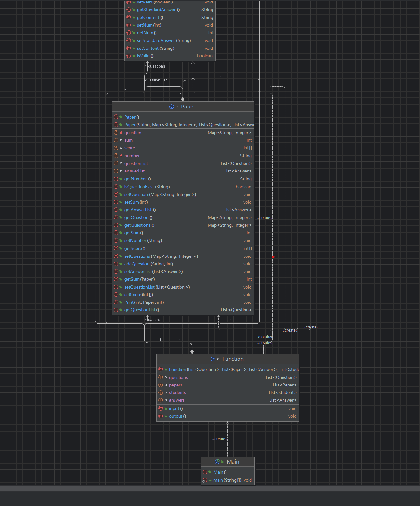The image size is (420, 506).
Task: Click method icon for setScore(int[])
Action: [116, 295]
